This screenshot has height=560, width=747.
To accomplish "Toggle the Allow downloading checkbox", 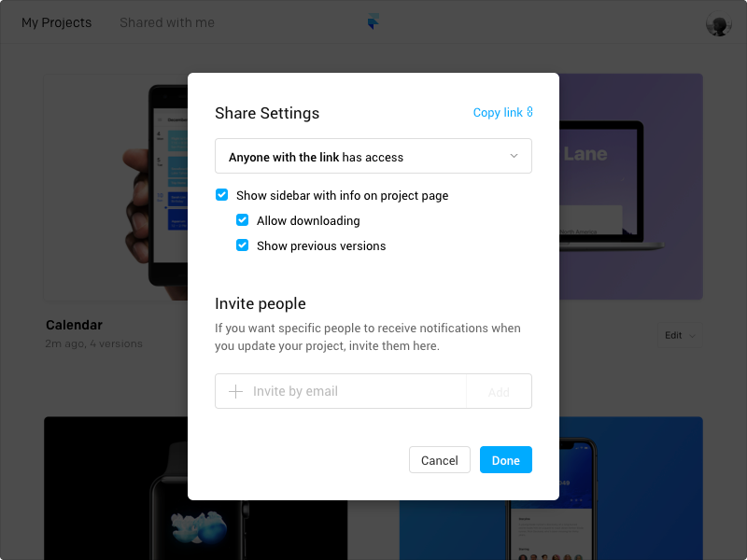I will click(242, 220).
